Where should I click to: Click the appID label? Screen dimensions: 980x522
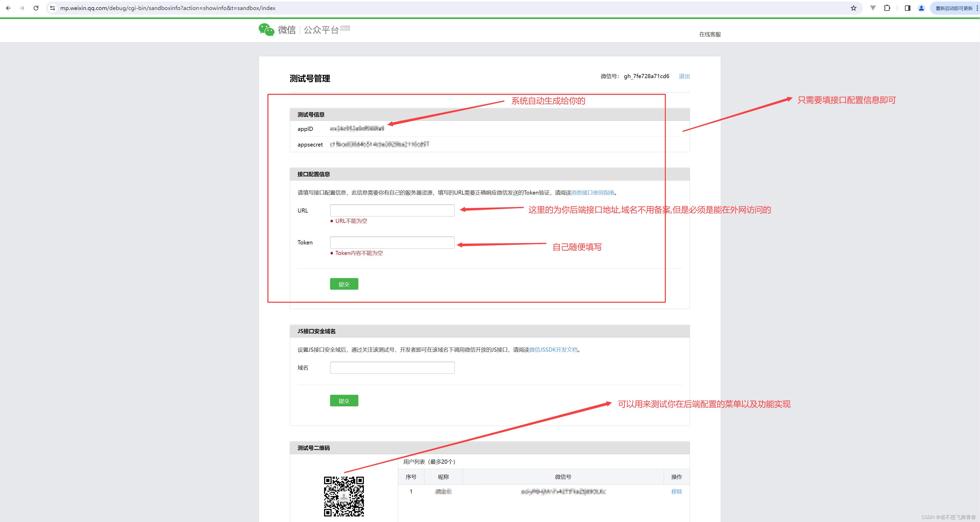tap(305, 129)
